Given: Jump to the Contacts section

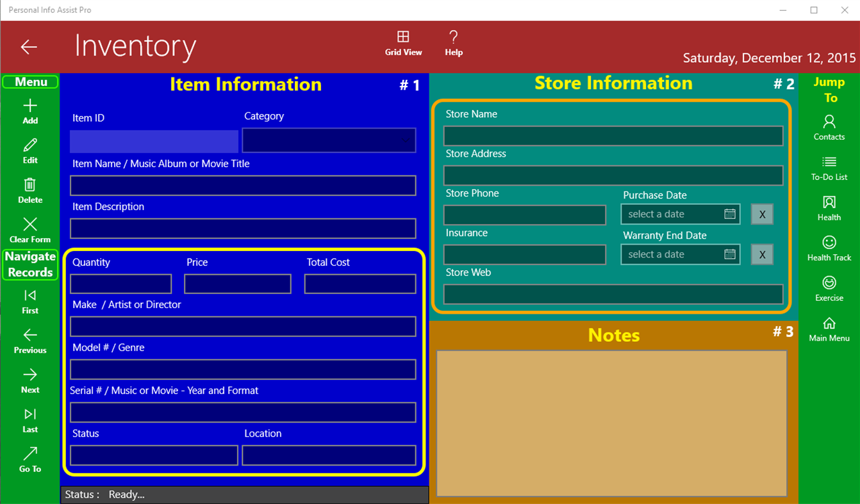Looking at the screenshot, I should [x=829, y=124].
